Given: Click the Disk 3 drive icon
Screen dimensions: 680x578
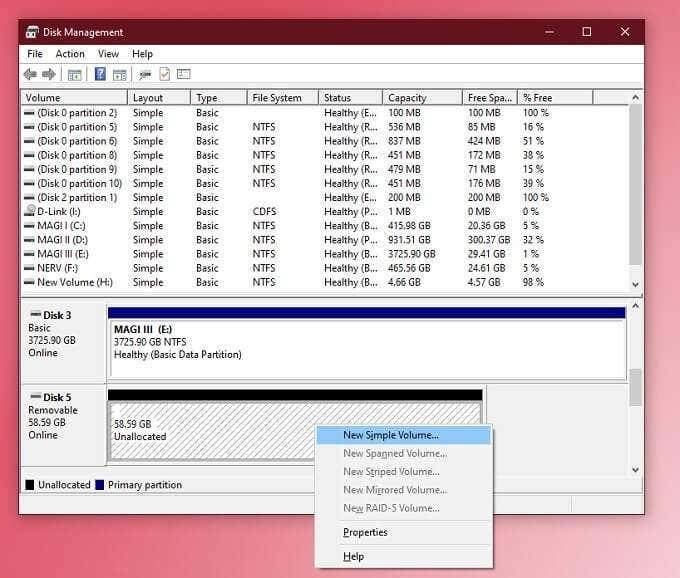Looking at the screenshot, I should [x=35, y=314].
